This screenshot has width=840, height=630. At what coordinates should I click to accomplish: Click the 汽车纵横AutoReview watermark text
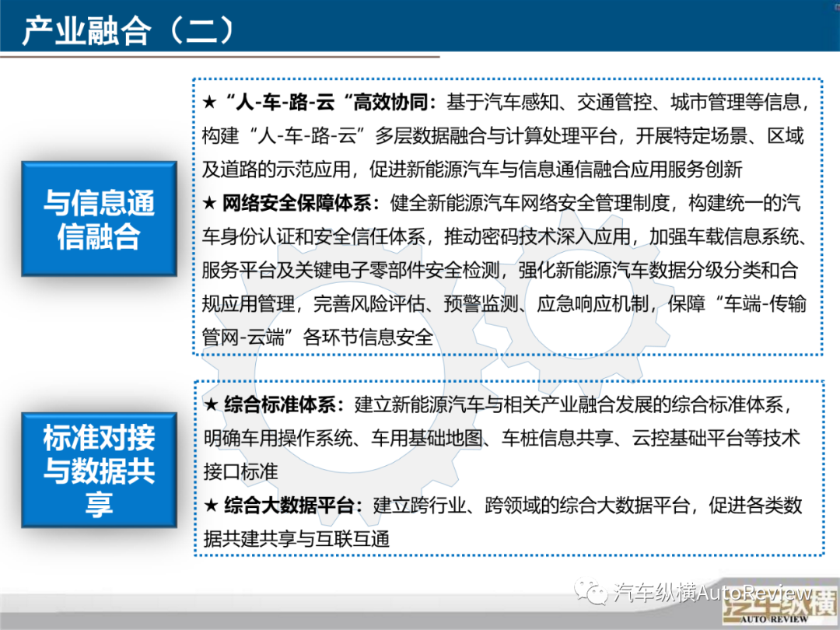712,592
